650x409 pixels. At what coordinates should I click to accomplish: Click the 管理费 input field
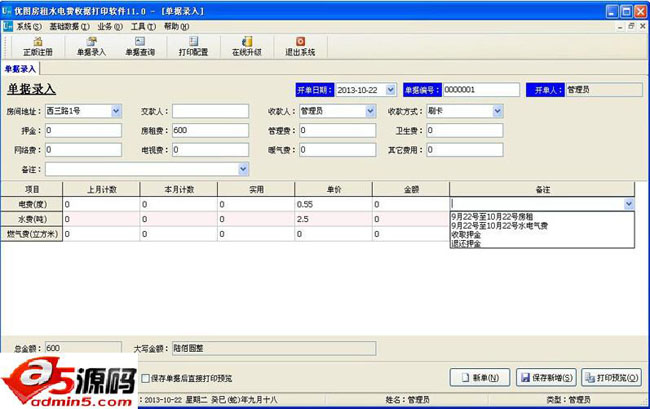pos(337,131)
